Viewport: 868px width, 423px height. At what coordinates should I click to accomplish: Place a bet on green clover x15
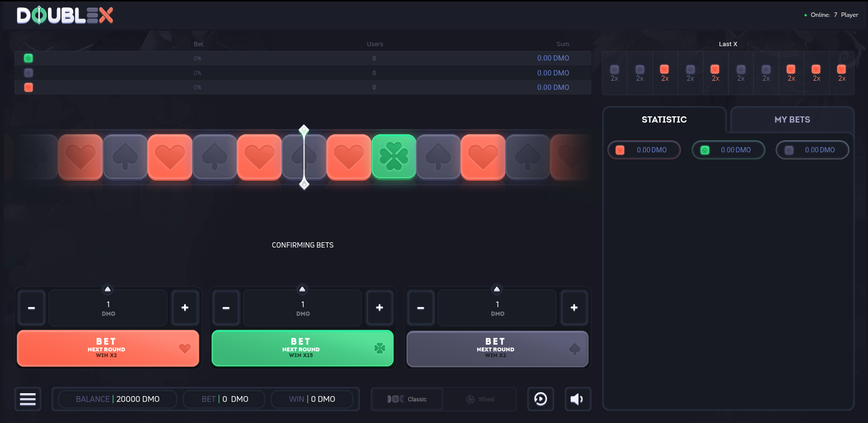tap(303, 348)
